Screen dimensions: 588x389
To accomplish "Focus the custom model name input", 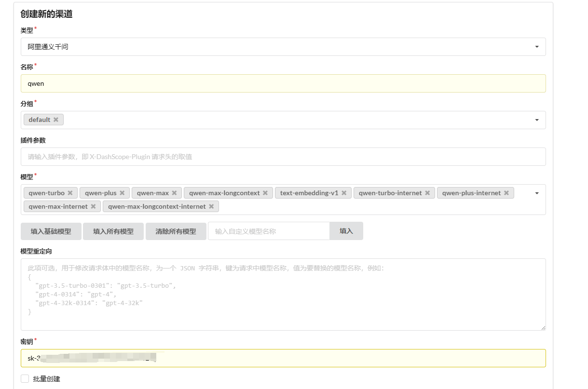I will [x=269, y=231].
